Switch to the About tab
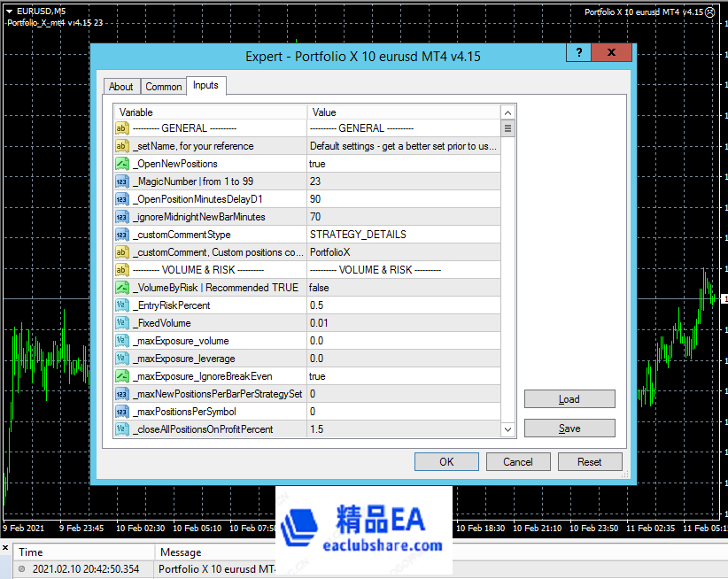Image resolution: width=728 pixels, height=579 pixels. point(121,87)
